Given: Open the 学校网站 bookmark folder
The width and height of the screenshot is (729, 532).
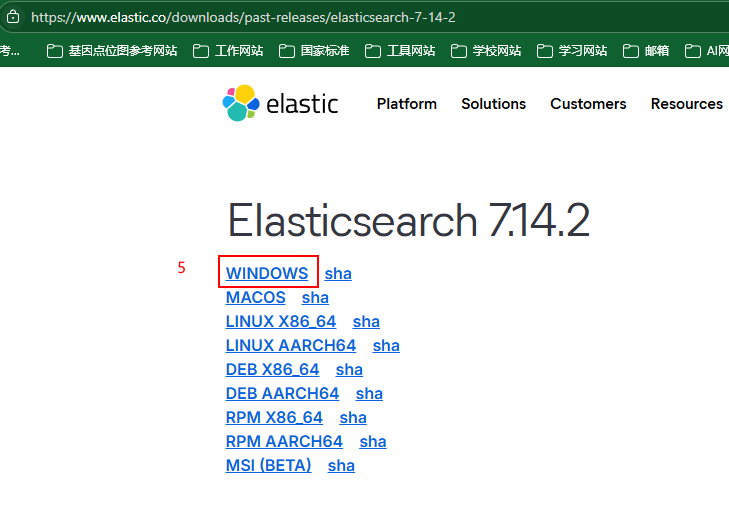Looking at the screenshot, I should point(486,51).
